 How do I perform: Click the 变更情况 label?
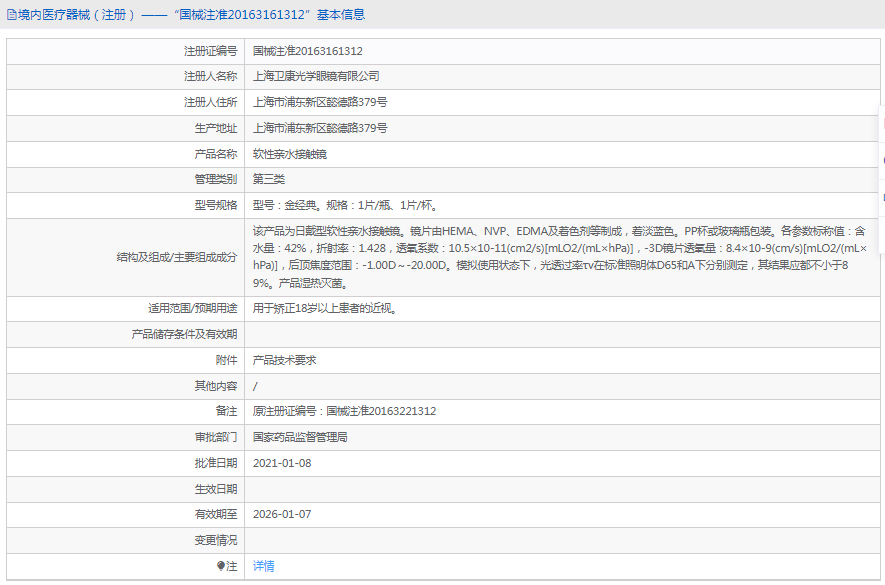pos(216,540)
